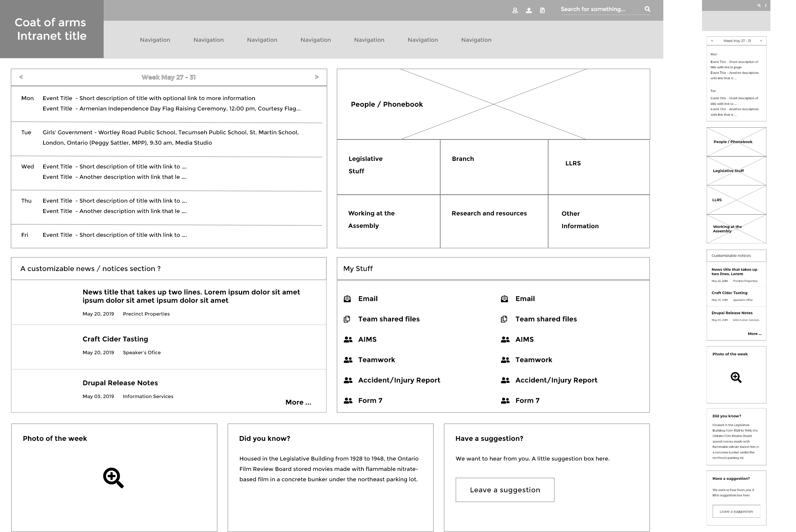Tap the search icon in the mobile mockup header
This screenshot has width=796, height=532.
(x=759, y=6)
